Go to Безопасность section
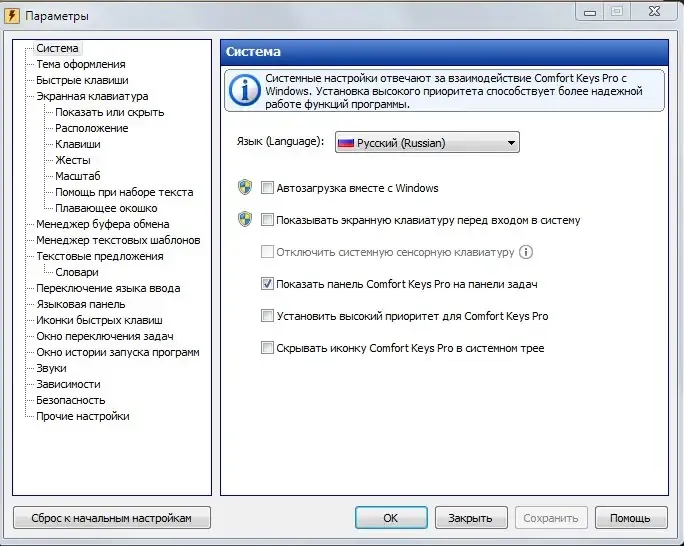The height and width of the screenshot is (546, 684). click(71, 400)
